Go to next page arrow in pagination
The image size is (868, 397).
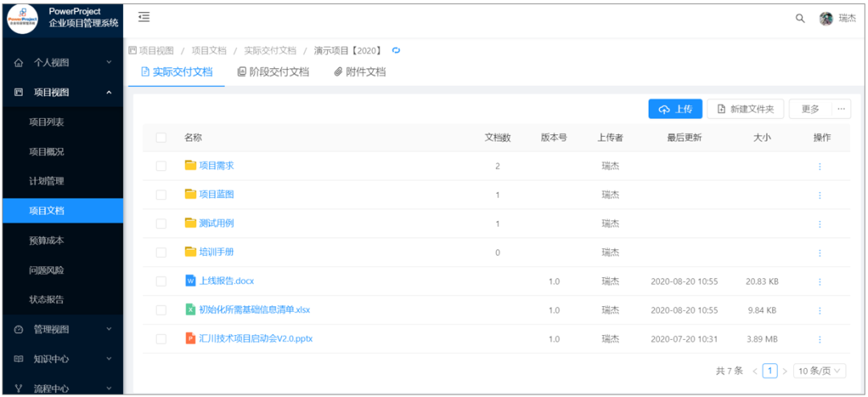point(784,371)
